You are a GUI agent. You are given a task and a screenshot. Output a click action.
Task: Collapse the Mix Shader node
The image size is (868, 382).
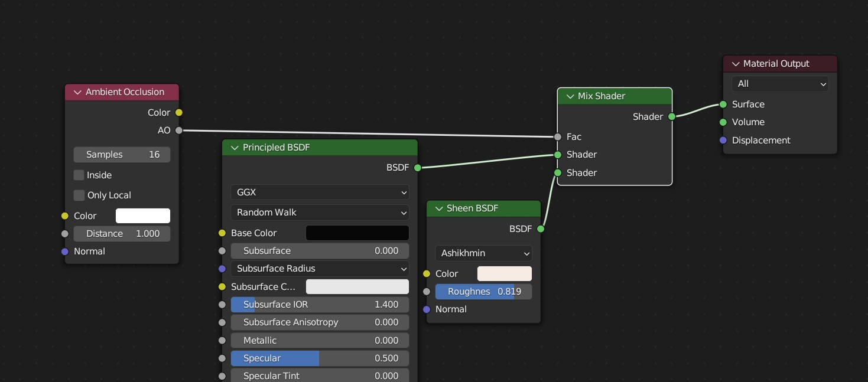coord(570,96)
